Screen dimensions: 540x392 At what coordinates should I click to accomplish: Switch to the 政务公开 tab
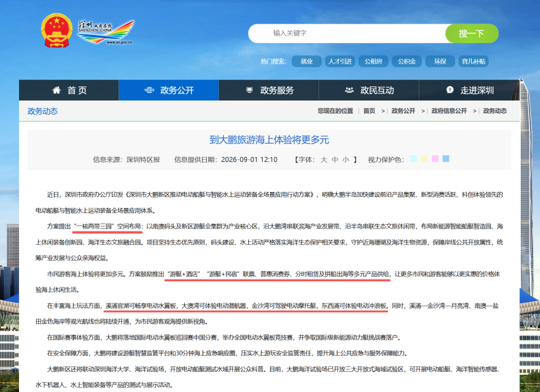tap(169, 90)
